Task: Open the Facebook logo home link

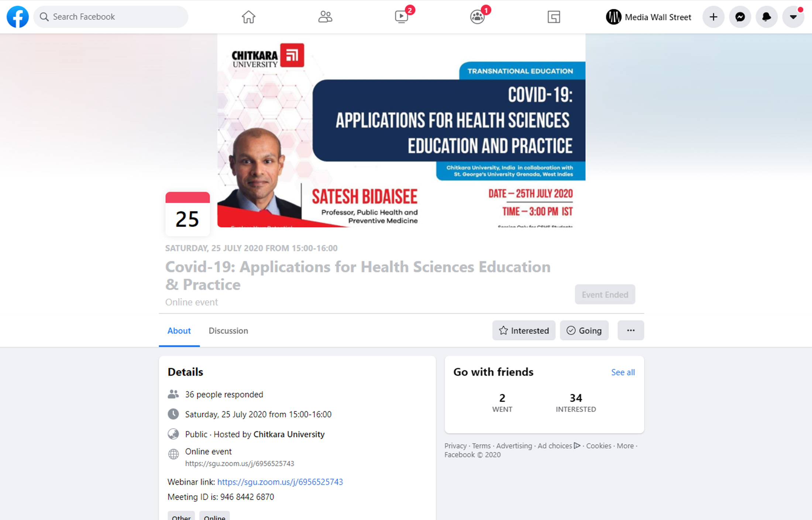Action: tap(17, 17)
